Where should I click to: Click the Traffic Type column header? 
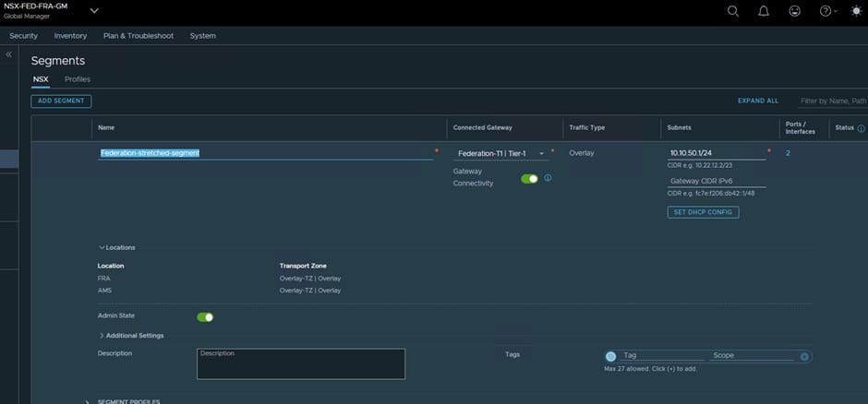click(x=586, y=127)
